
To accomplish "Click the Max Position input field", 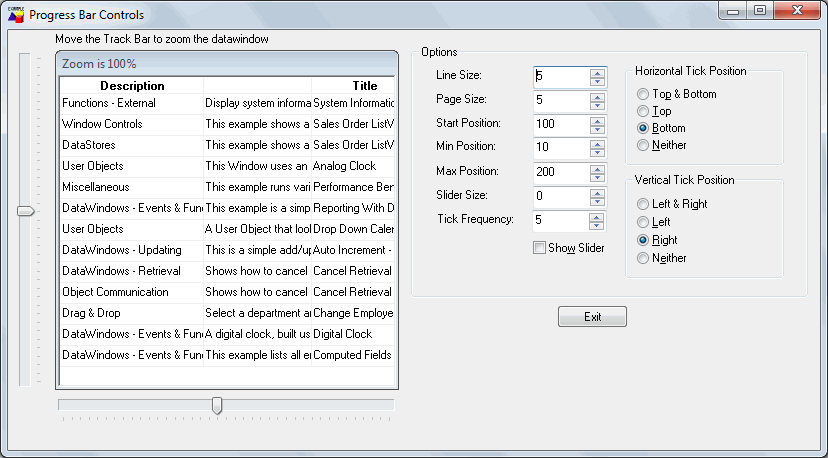I will click(x=560, y=172).
